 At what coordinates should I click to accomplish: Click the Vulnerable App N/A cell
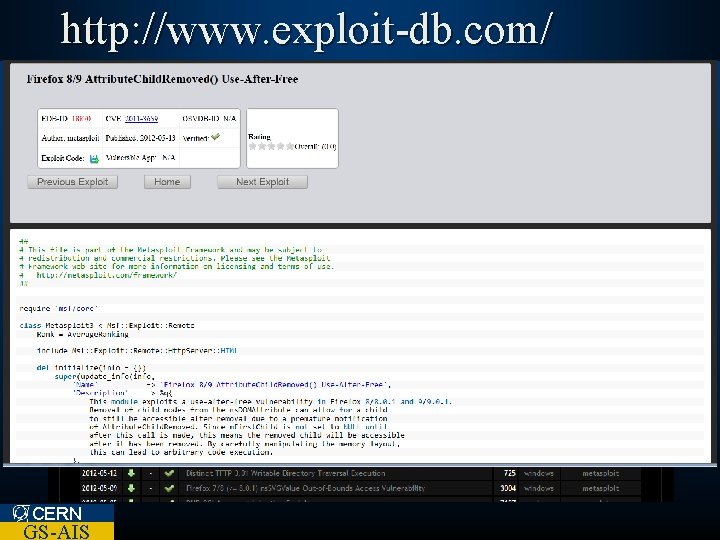pyautogui.click(x=141, y=158)
